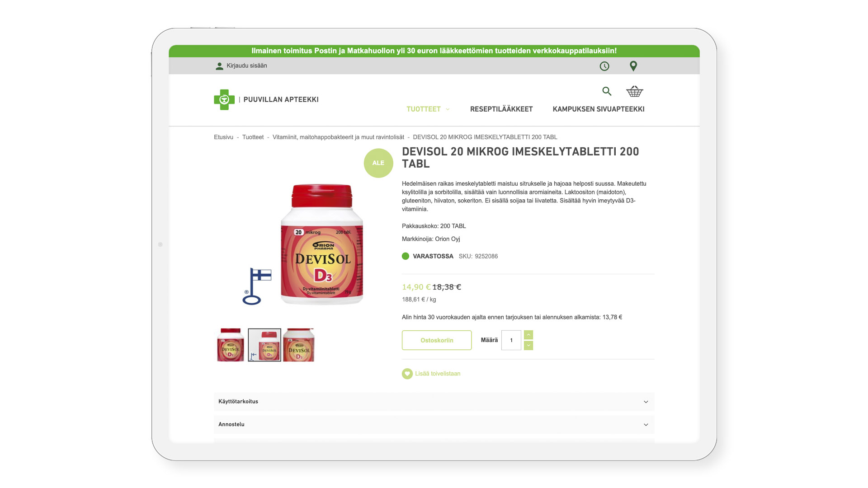Image resolution: width=868 pixels, height=488 pixels.
Task: Decrease quantity with the down arrow
Action: 528,346
